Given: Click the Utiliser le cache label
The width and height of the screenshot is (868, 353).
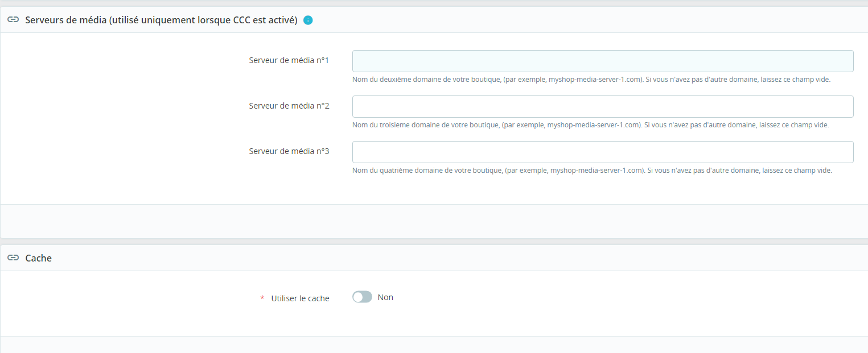Looking at the screenshot, I should click(x=300, y=298).
